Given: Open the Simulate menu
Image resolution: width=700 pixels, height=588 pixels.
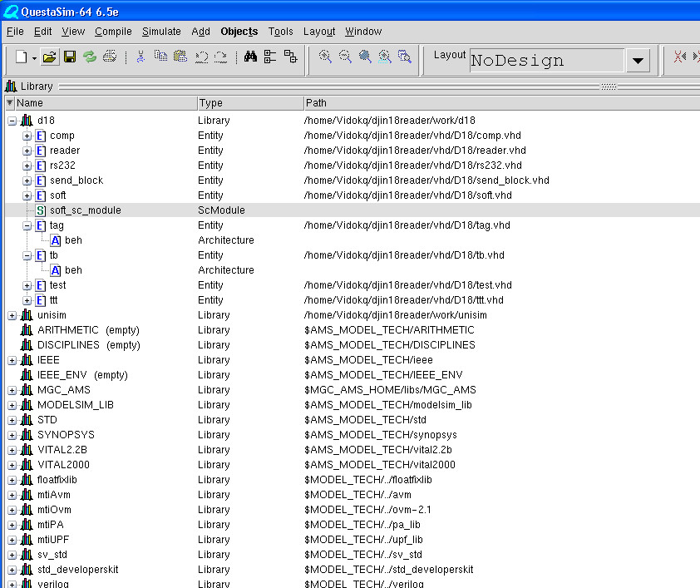Looking at the screenshot, I should pos(161,32).
